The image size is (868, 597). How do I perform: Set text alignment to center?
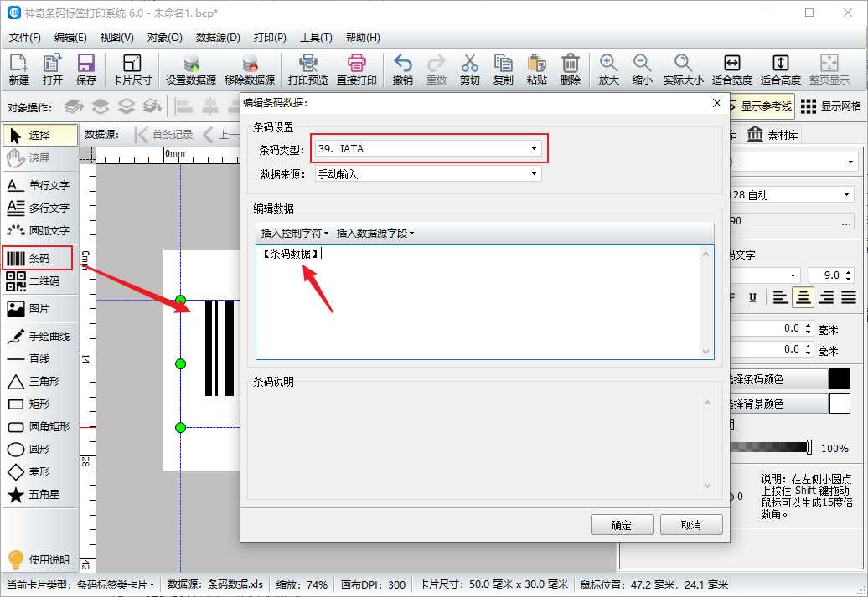[x=803, y=298]
